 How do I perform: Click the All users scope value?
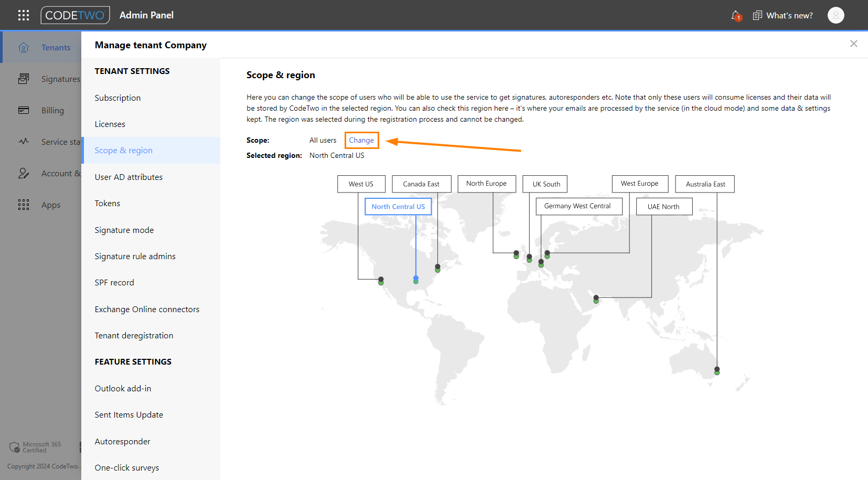(x=323, y=140)
